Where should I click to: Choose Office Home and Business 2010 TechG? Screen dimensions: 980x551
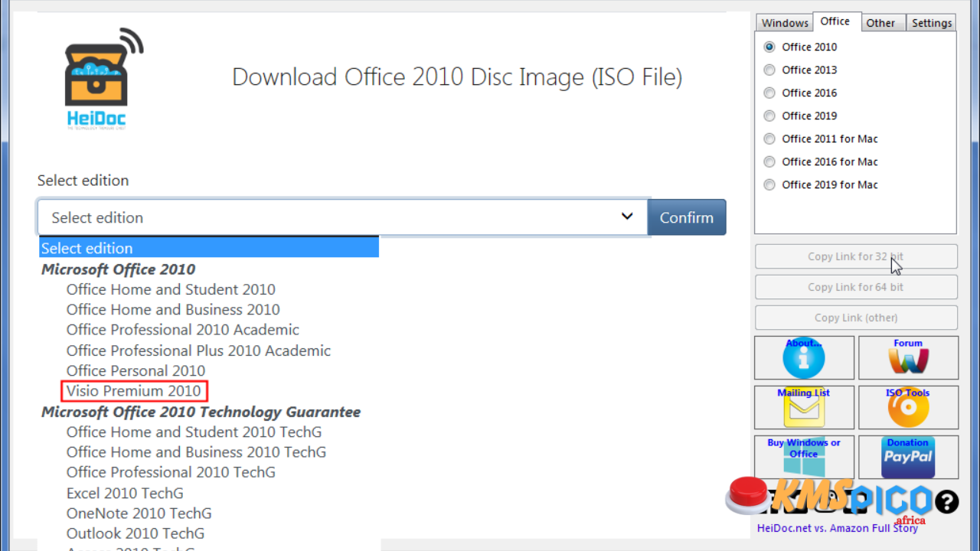point(197,452)
